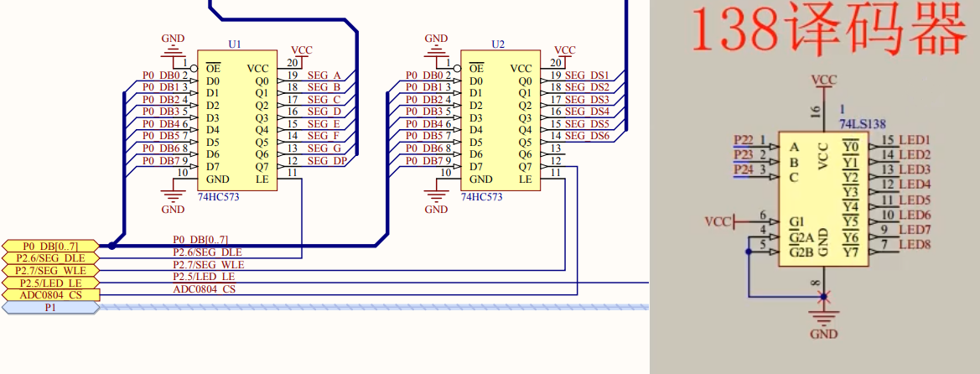Select the SEG_B net label
The image size is (980, 374).
(324, 87)
